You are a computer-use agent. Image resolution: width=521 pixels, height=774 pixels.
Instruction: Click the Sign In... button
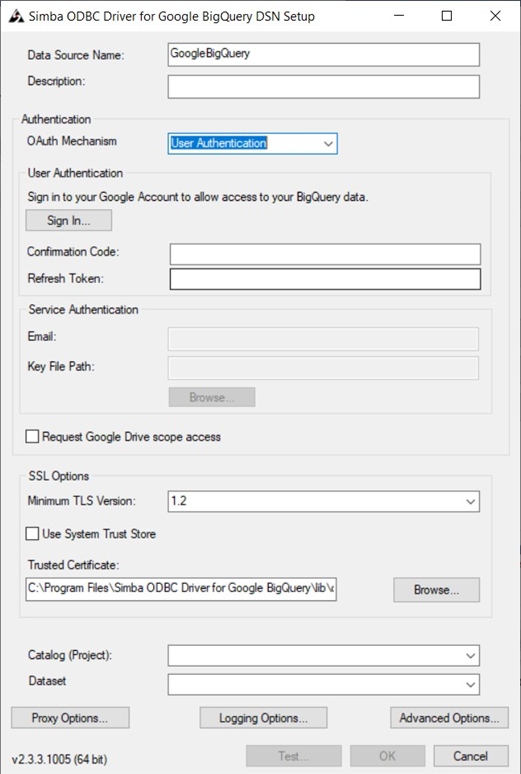pos(69,220)
